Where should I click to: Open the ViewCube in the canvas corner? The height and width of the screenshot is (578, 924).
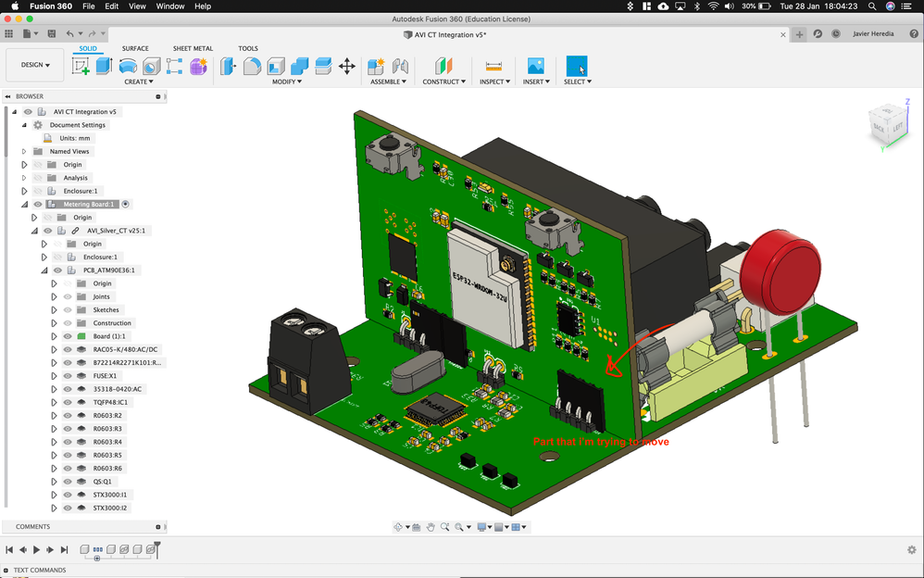pos(888,125)
